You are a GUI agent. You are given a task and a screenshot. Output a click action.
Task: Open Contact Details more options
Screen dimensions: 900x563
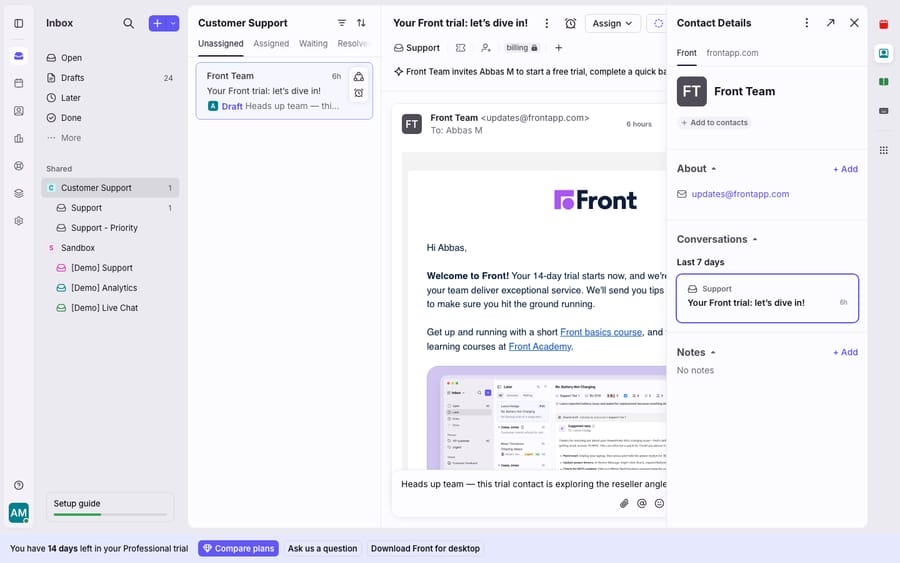806,23
